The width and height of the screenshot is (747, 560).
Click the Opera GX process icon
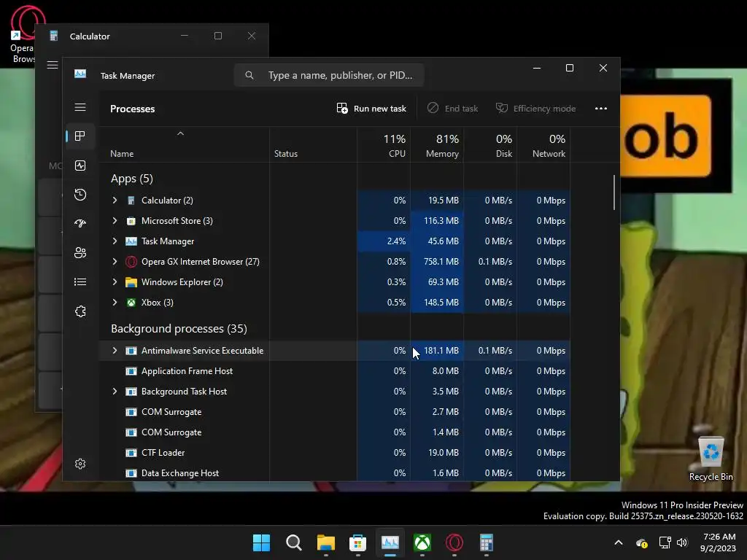click(x=131, y=262)
